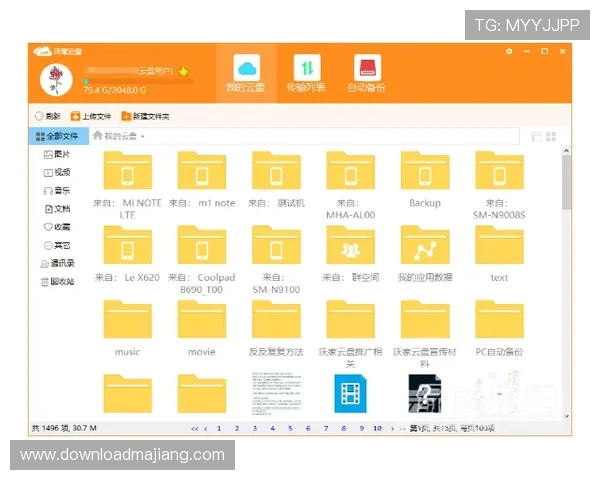Open the 自动备份 auto backup icon
The height and width of the screenshot is (480, 600).
(367, 74)
